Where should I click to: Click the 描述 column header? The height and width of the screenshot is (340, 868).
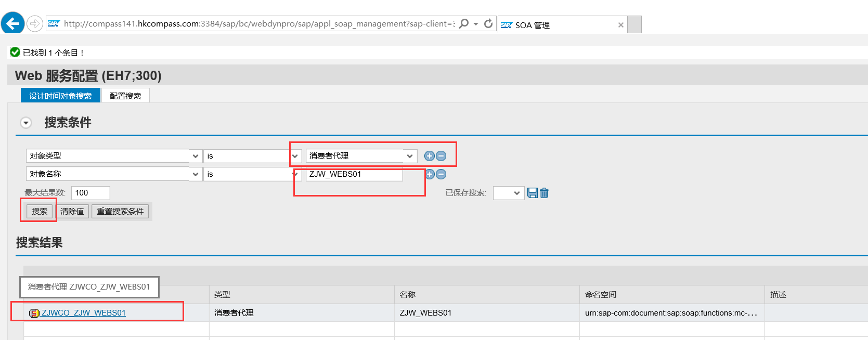[816, 294]
